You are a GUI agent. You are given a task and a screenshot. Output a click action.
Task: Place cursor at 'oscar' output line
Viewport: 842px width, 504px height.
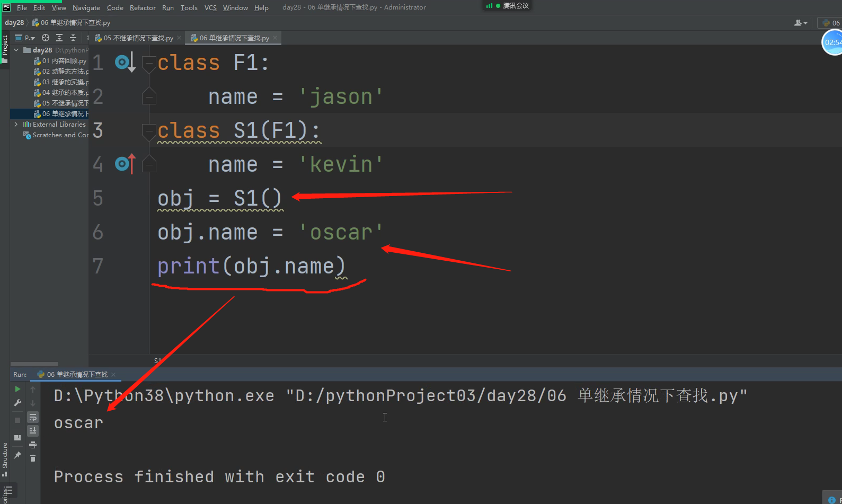78,423
